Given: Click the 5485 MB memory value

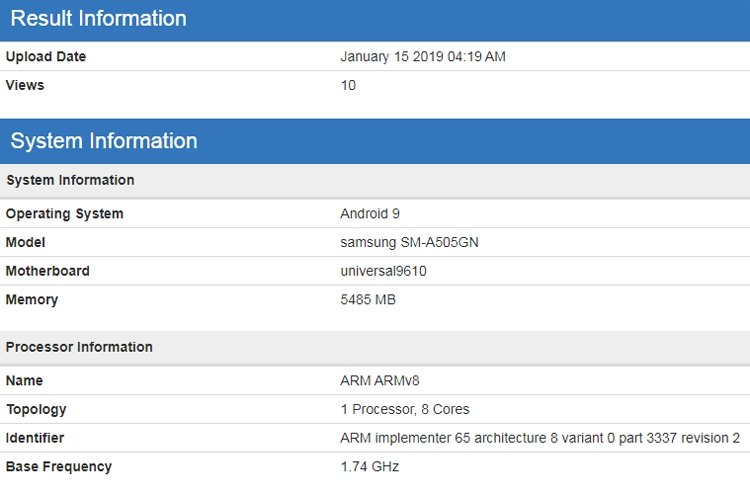Looking at the screenshot, I should coord(368,299).
